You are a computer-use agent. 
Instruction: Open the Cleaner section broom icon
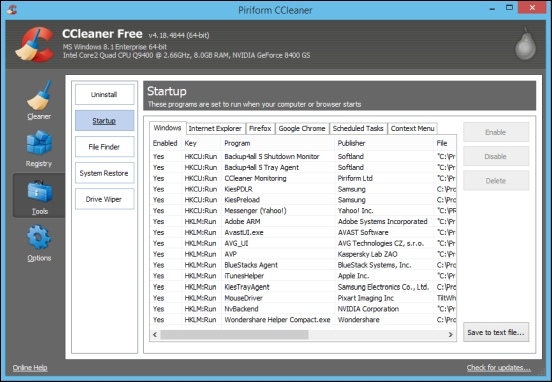[x=39, y=96]
